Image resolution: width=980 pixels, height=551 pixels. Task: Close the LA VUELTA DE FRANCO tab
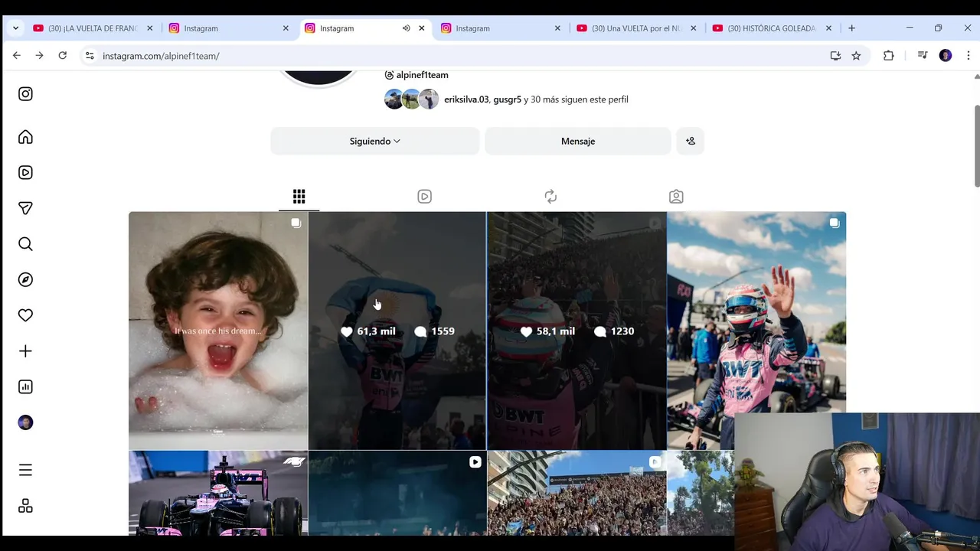[150, 28]
